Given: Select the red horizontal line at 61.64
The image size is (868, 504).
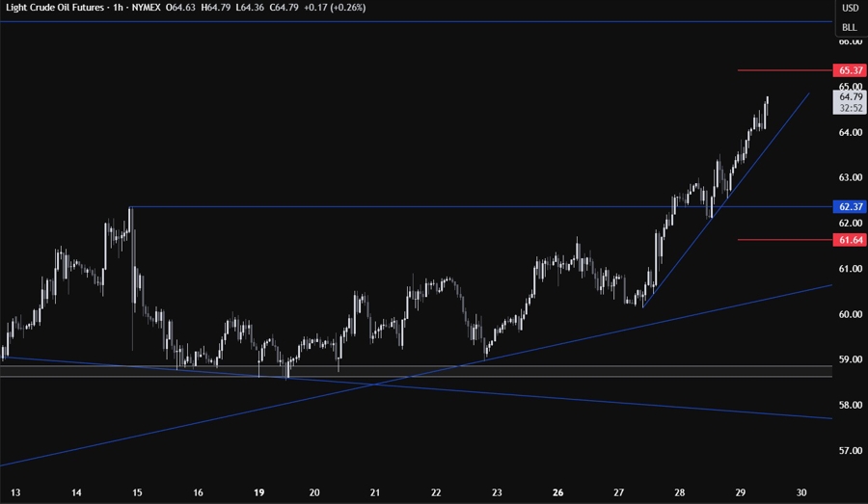Looking at the screenshot, I should tap(783, 240).
